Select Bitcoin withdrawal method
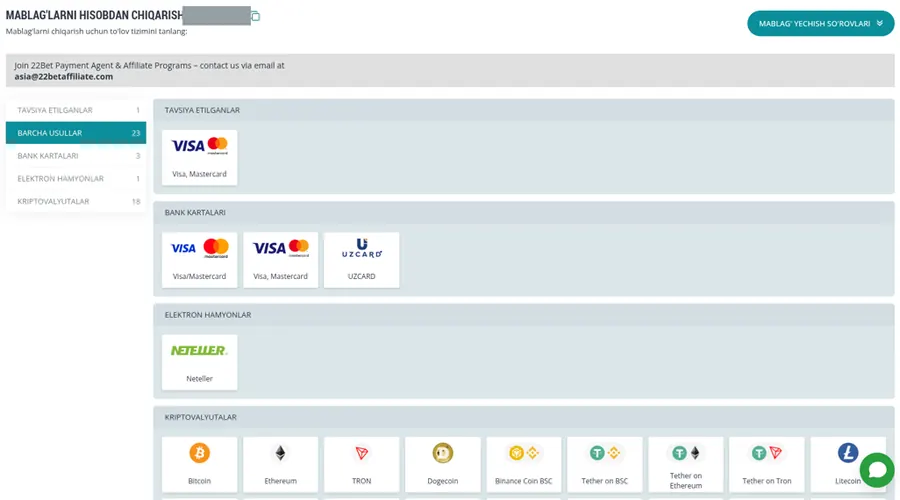 [199, 464]
